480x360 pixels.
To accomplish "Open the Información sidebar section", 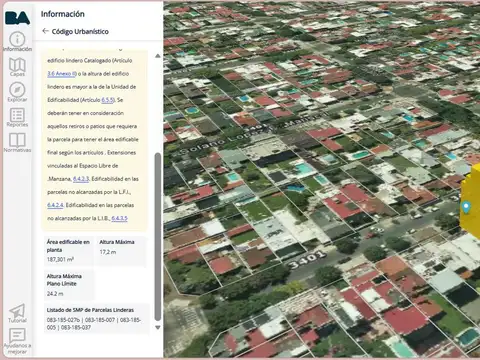I will point(17,42).
